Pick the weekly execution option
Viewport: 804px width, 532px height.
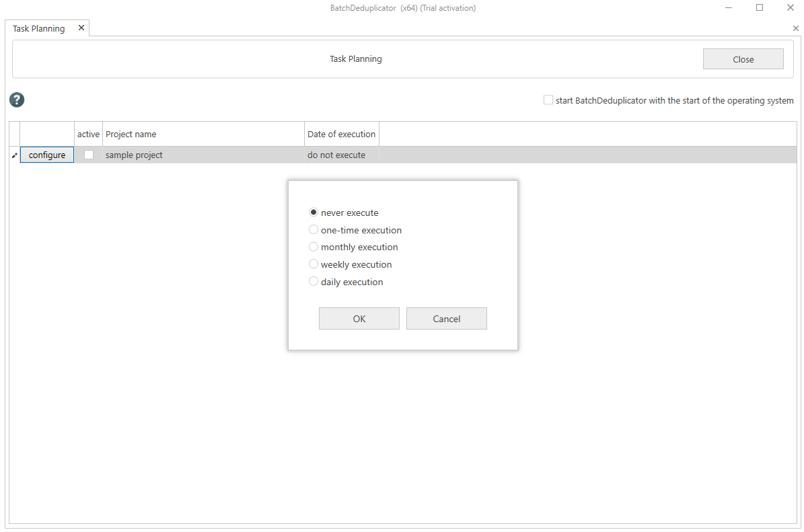pos(314,264)
